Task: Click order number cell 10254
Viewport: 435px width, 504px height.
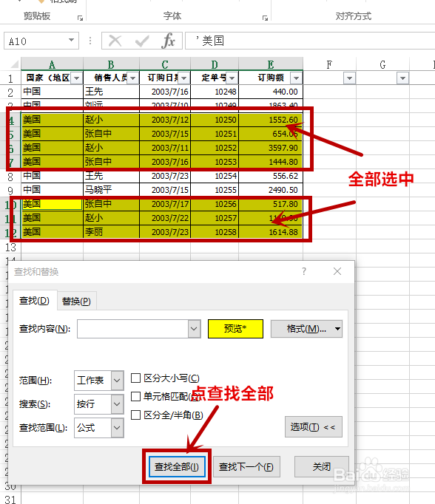Action: 215,176
